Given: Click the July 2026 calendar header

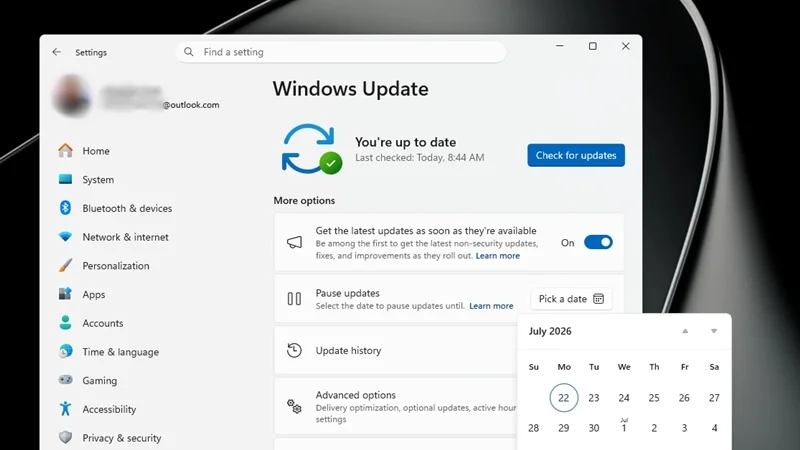Looking at the screenshot, I should 550,331.
